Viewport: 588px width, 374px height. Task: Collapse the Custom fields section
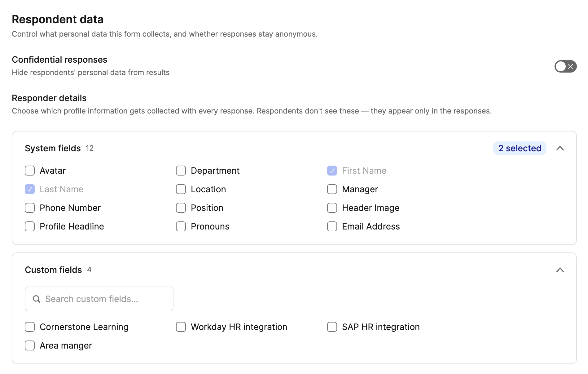560,270
